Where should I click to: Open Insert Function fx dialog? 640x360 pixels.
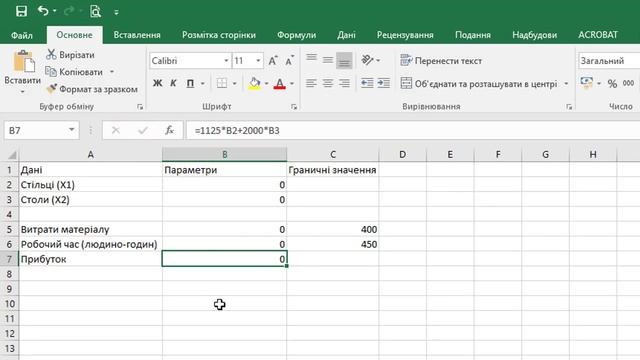(x=169, y=131)
